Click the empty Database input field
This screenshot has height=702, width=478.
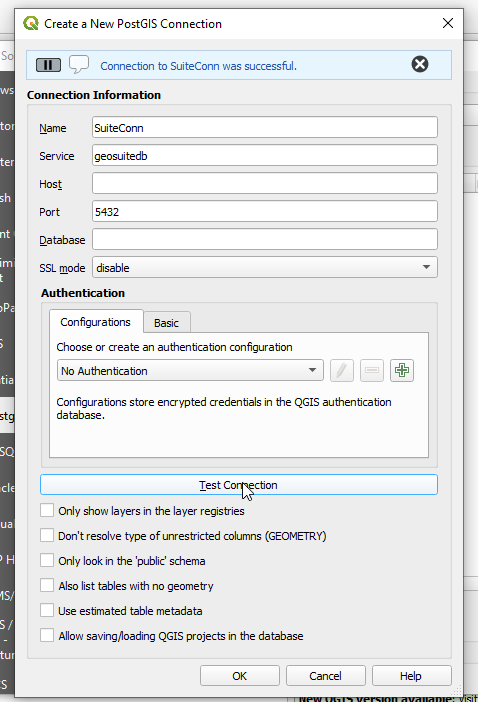(265, 240)
